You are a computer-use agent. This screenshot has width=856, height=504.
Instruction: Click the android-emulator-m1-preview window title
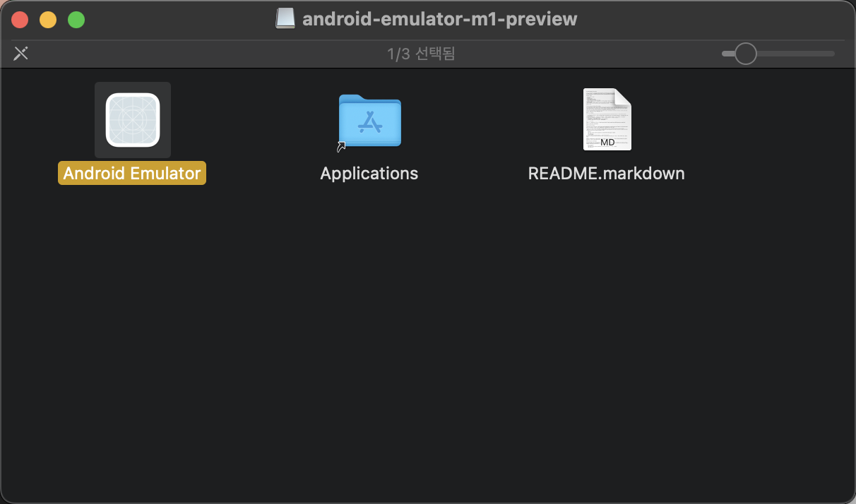click(440, 19)
